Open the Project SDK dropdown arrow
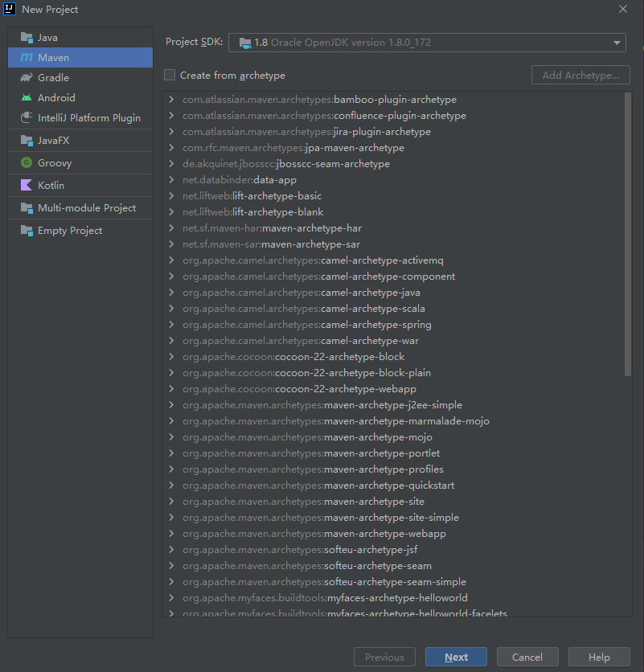The width and height of the screenshot is (644, 672). click(x=617, y=43)
